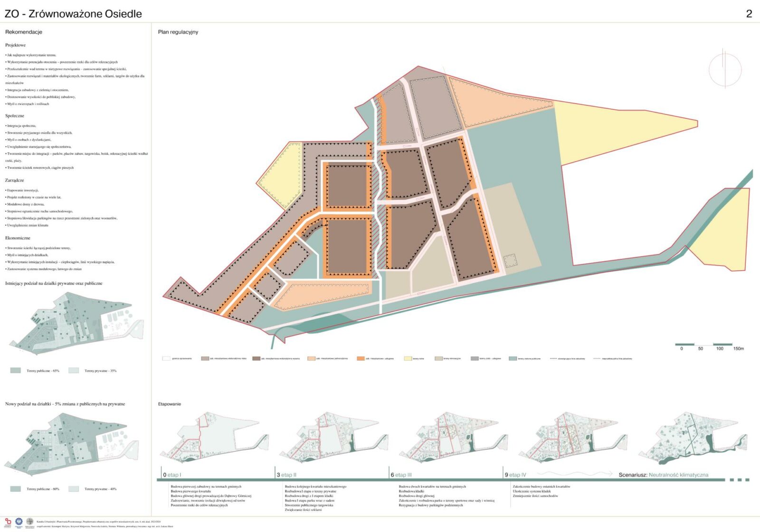Select the '6 etap III' timeline marker

coord(401,475)
